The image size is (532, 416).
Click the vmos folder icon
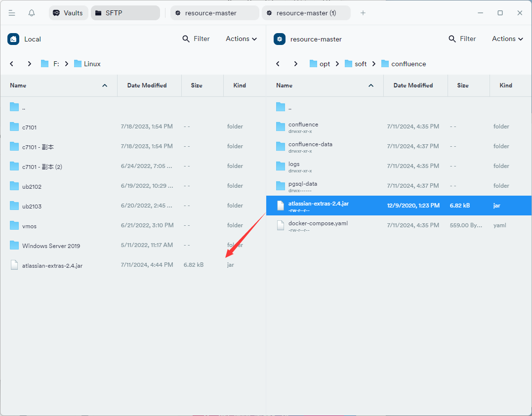coord(14,225)
